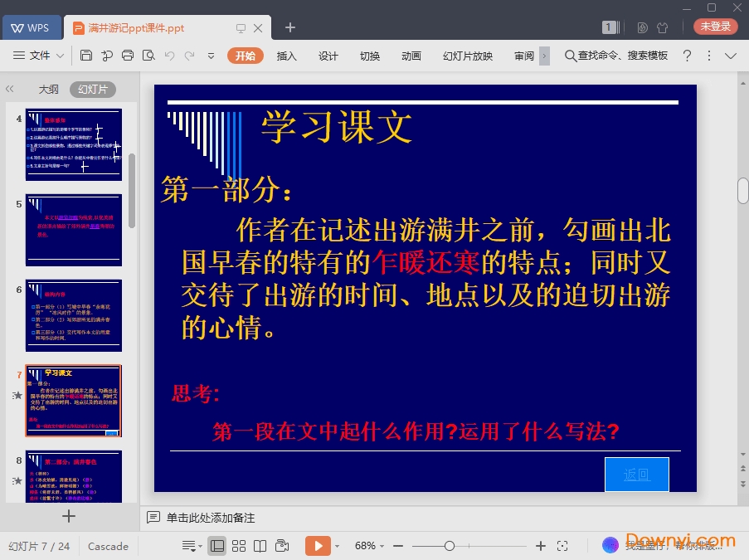The image size is (749, 560).
Task: Click the zoom slider handle
Action: [x=449, y=546]
